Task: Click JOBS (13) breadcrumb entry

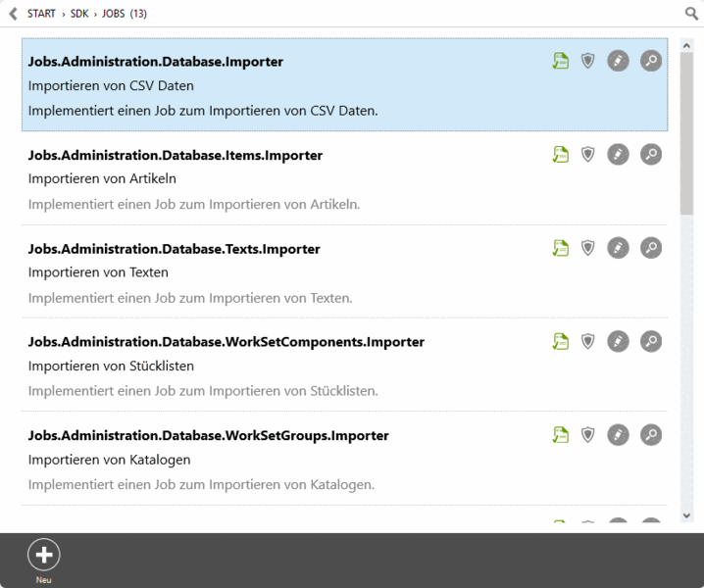Action: click(x=125, y=14)
